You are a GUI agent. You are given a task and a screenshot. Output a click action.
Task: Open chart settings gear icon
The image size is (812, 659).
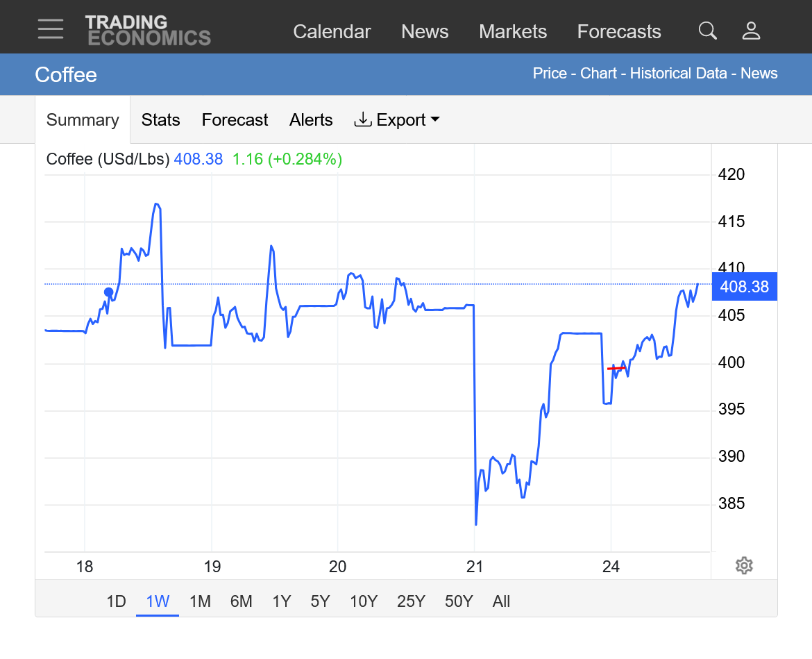point(743,565)
